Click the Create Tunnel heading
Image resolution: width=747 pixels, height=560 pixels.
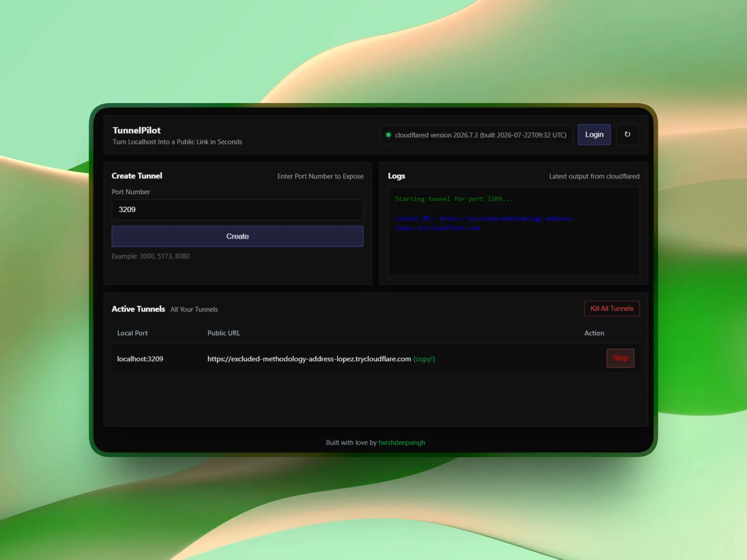[137, 176]
